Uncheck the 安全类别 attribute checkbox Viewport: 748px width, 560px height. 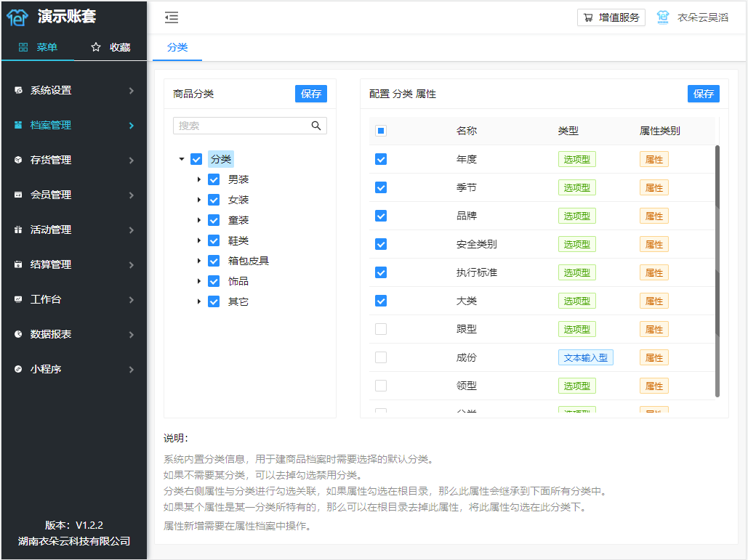point(381,244)
